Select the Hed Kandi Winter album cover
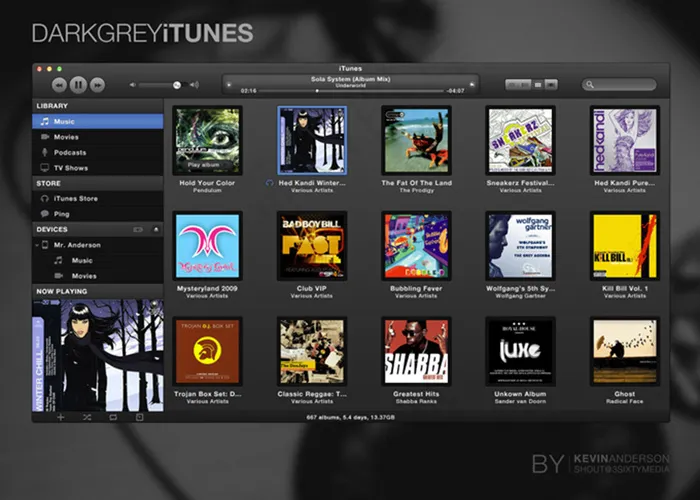This screenshot has width=700, height=500. [312, 140]
